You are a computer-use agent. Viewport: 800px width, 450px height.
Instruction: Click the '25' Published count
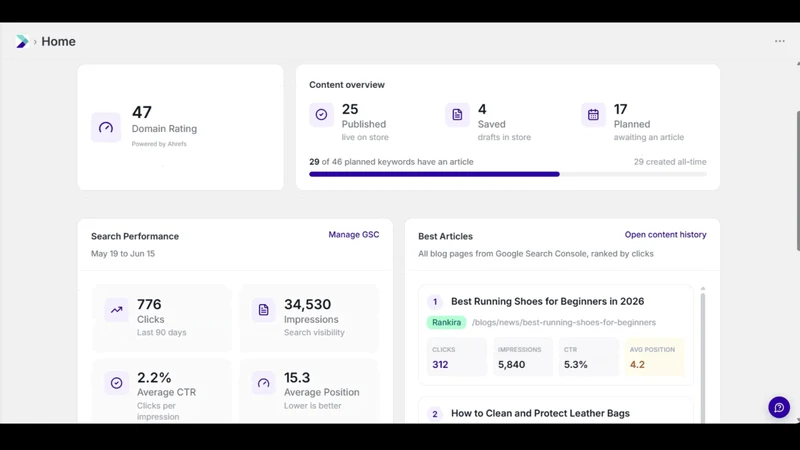tap(350, 109)
